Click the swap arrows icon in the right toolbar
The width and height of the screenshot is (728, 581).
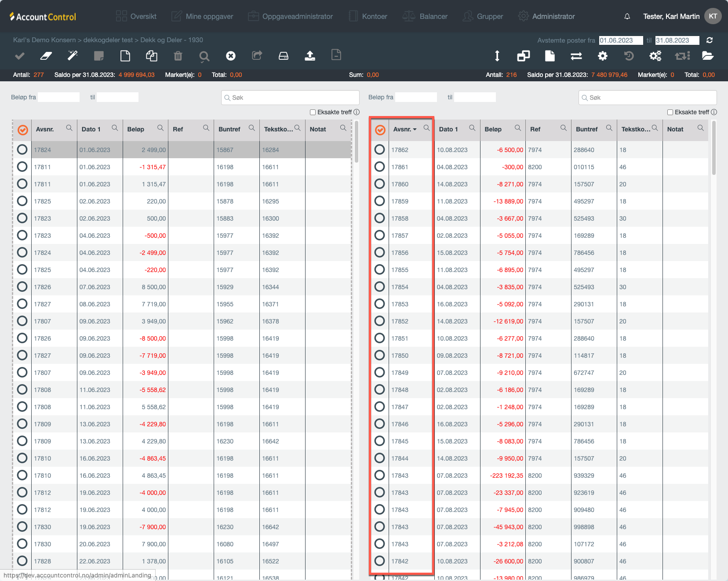click(576, 56)
